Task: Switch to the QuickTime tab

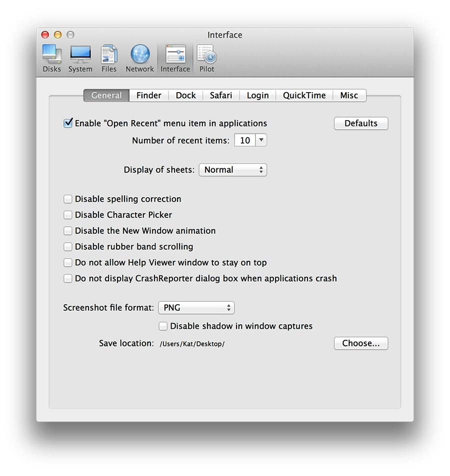Action: 304,95
